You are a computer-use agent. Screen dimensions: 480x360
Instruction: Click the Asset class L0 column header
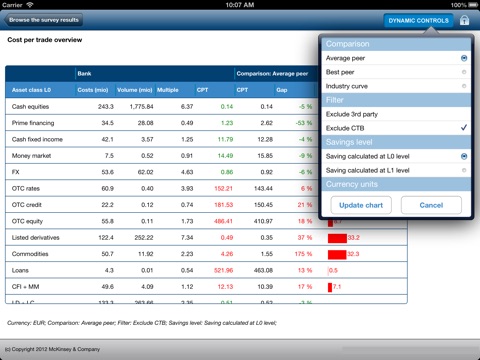tap(31, 90)
